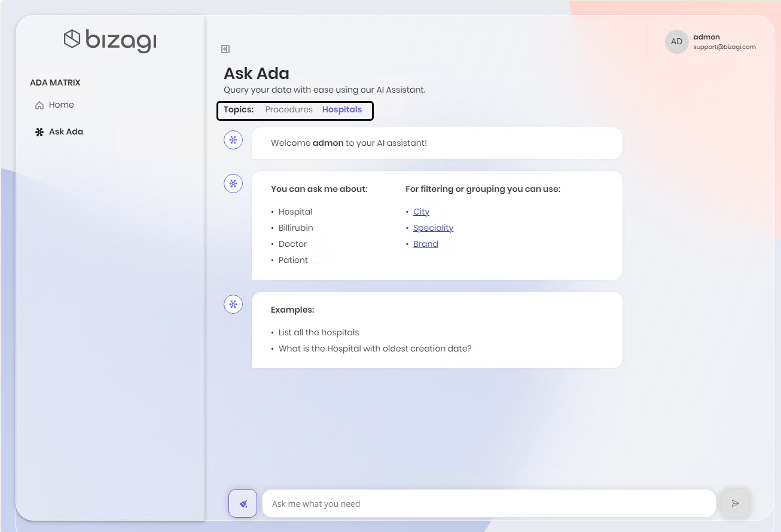Focus the 'Ask me what you need' input
The image size is (781, 532).
(489, 503)
